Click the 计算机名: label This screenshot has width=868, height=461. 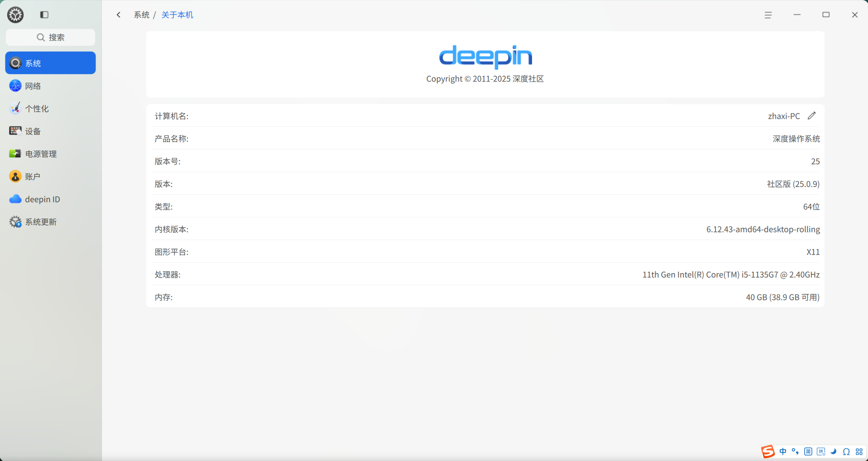click(172, 116)
